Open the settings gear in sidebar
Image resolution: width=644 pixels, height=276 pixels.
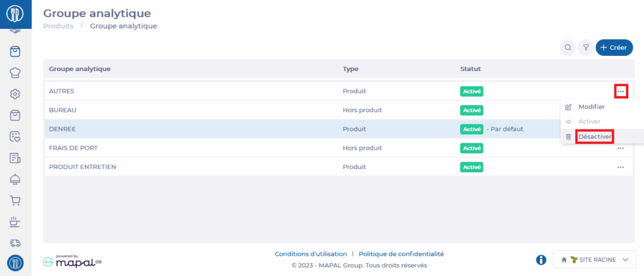click(x=16, y=94)
